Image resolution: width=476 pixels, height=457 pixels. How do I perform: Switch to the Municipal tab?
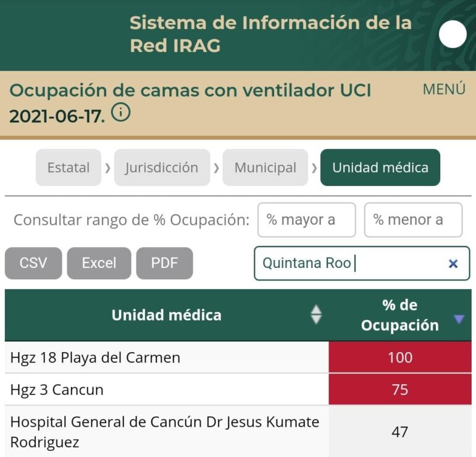pyautogui.click(x=265, y=167)
